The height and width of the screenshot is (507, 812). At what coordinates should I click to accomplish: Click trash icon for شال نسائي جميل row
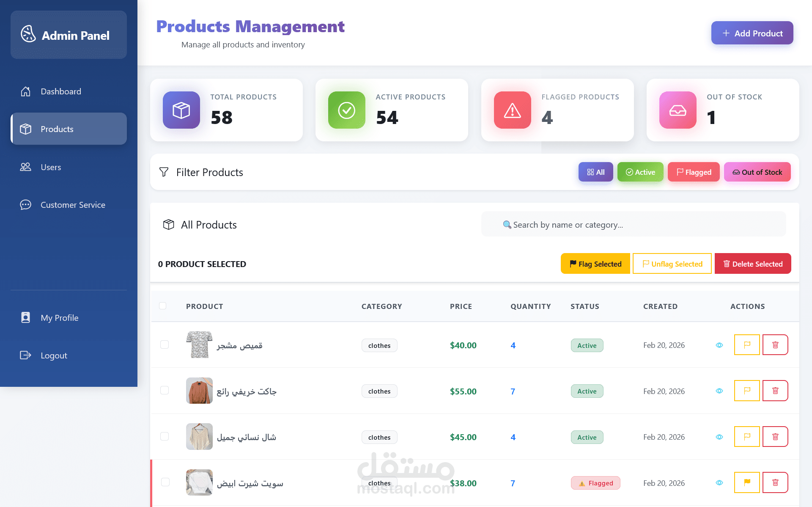(x=775, y=437)
